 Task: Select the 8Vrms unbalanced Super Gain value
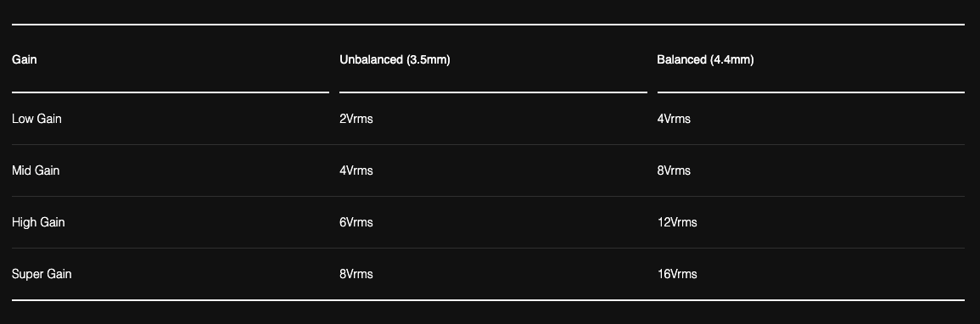click(356, 274)
